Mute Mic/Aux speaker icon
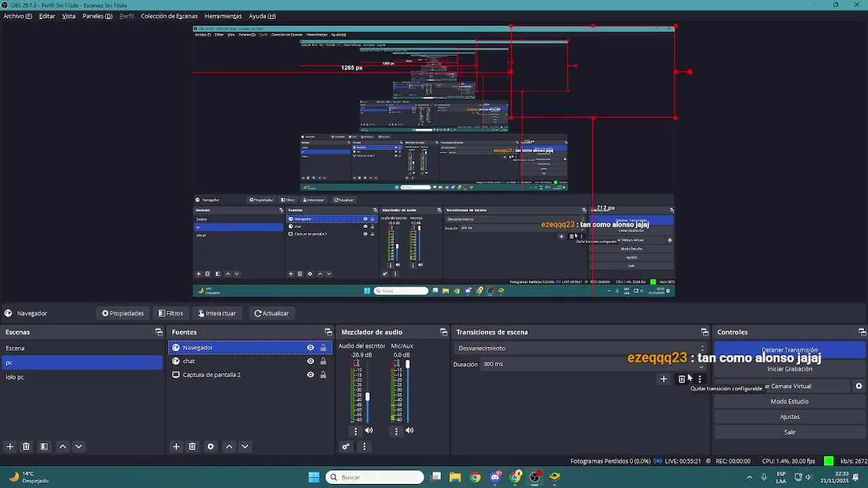 410,430
